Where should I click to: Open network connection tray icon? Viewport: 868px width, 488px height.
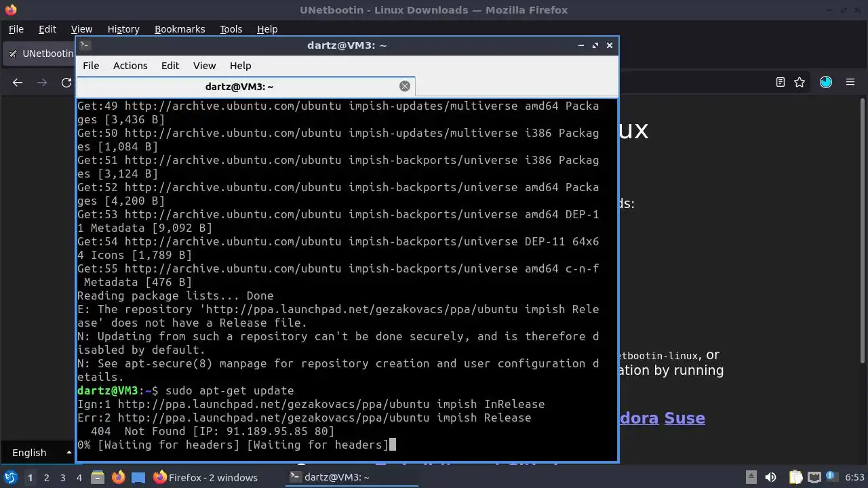pyautogui.click(x=814, y=477)
